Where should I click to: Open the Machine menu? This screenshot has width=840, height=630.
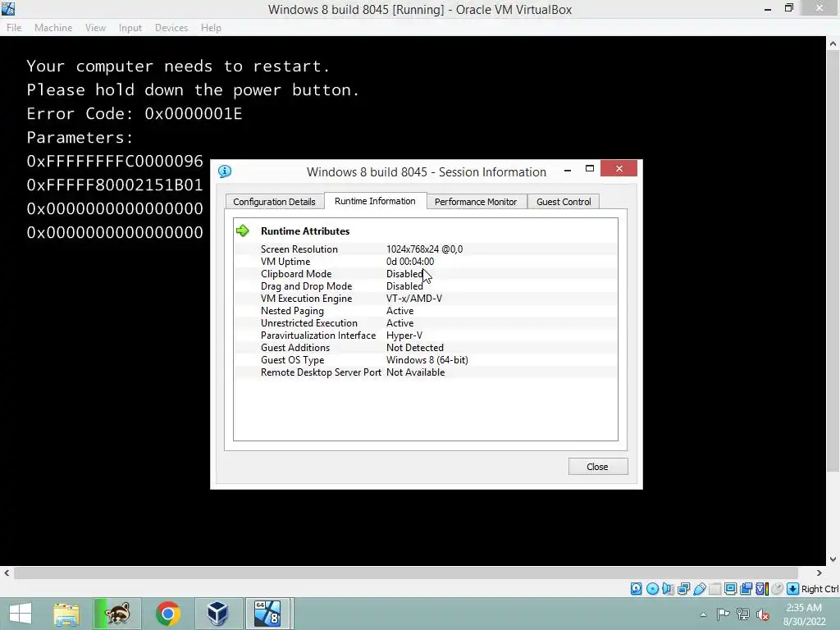[x=53, y=28]
